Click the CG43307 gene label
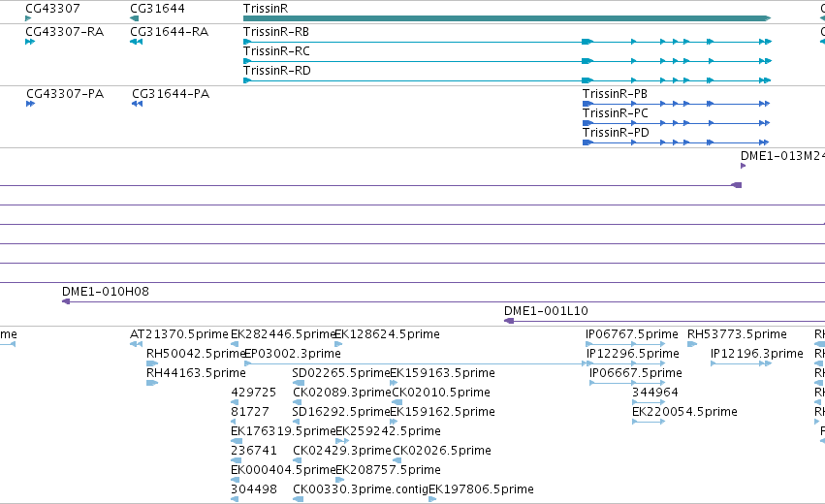Screen dimensions: 825x504 point(52,9)
